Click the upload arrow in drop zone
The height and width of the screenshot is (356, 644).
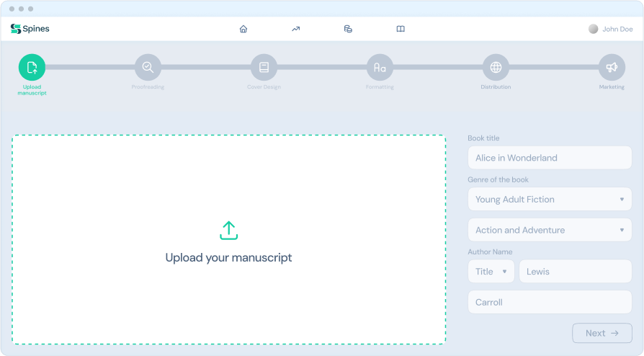tap(228, 231)
